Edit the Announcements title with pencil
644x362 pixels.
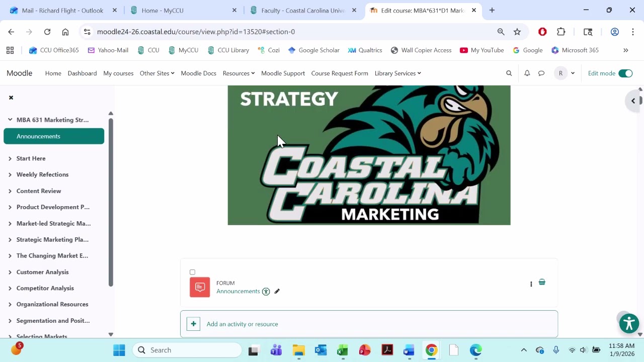277,291
